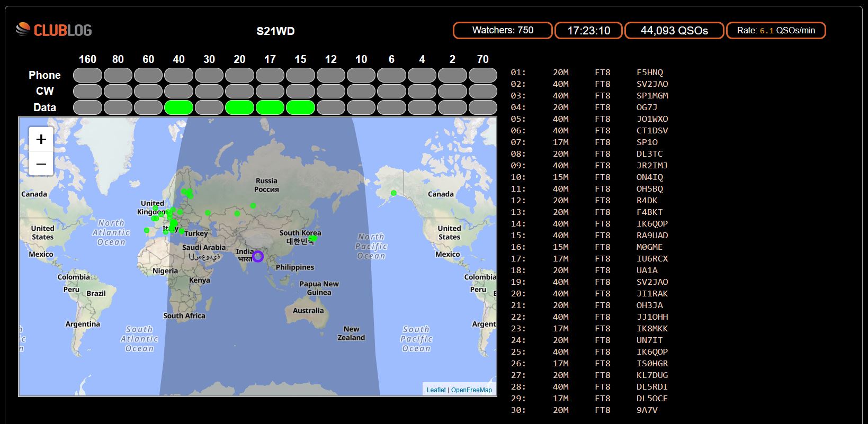Click the 17:23:10 clock display
868x424 pixels.
click(x=588, y=31)
